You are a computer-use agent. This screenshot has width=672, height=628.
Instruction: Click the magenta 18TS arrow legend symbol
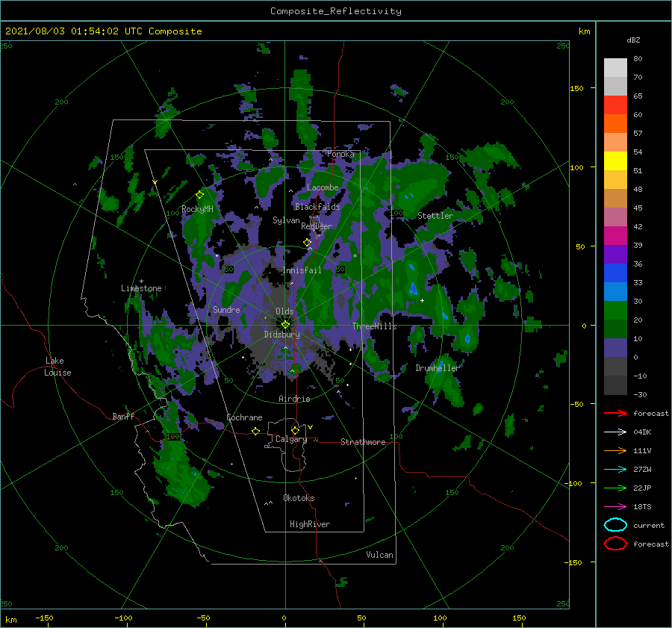(x=615, y=507)
